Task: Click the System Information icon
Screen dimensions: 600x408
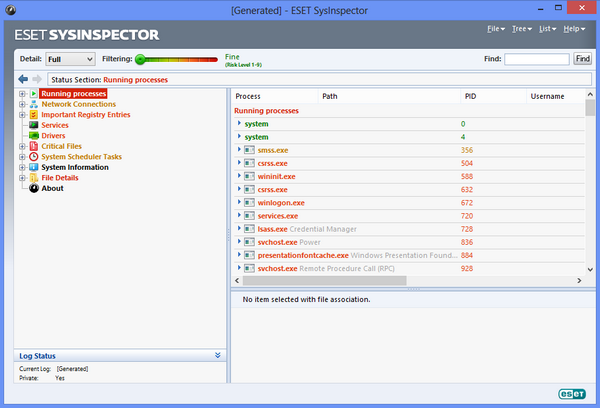Action: 34,167
